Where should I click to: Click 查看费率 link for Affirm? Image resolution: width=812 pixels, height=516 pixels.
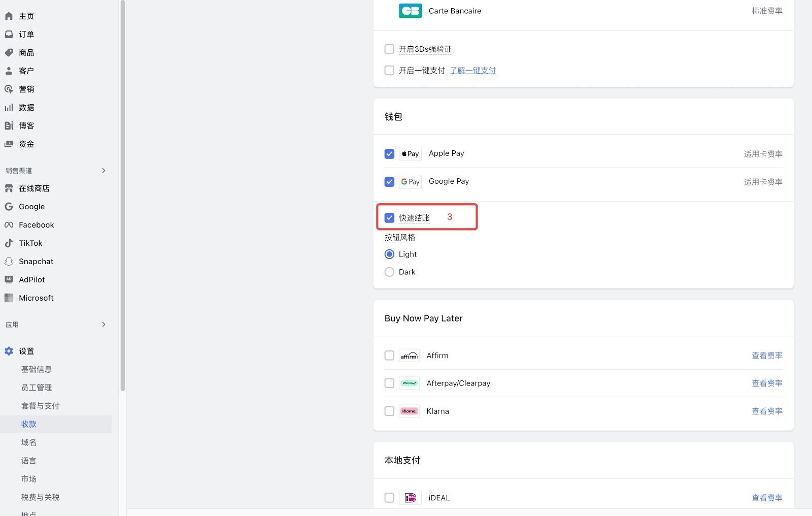point(767,356)
